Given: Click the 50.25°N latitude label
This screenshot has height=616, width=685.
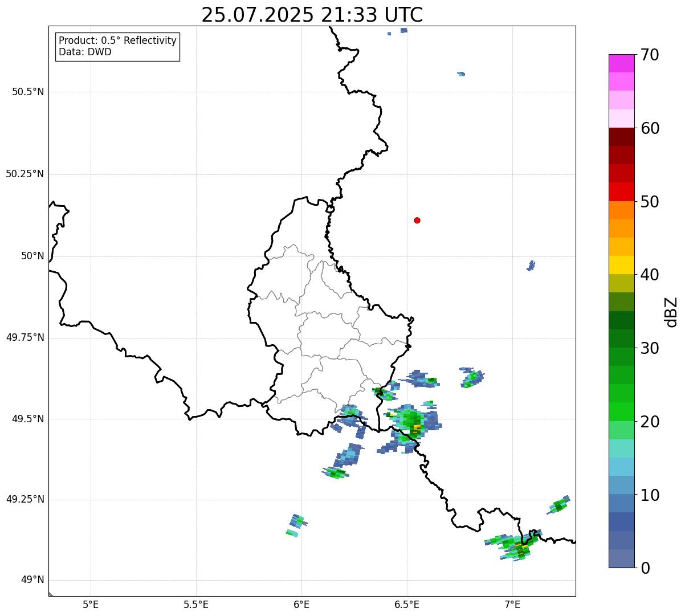Looking at the screenshot, I should pos(25,174).
